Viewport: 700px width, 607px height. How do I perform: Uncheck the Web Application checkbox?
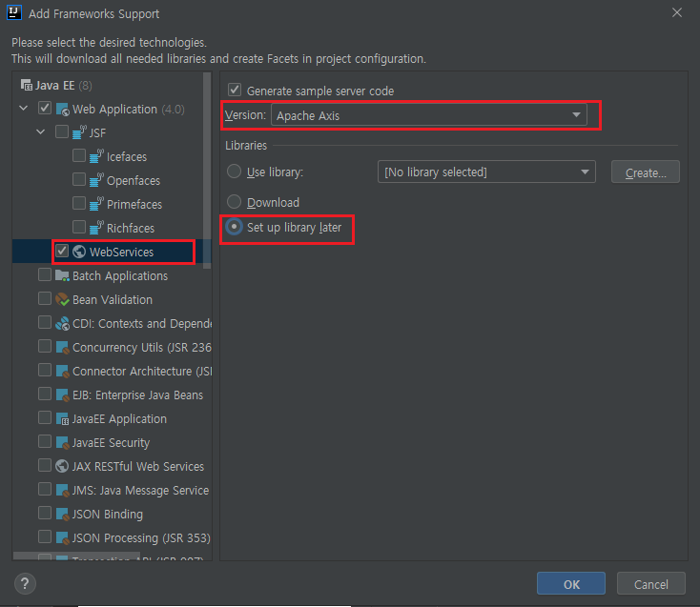(45, 108)
